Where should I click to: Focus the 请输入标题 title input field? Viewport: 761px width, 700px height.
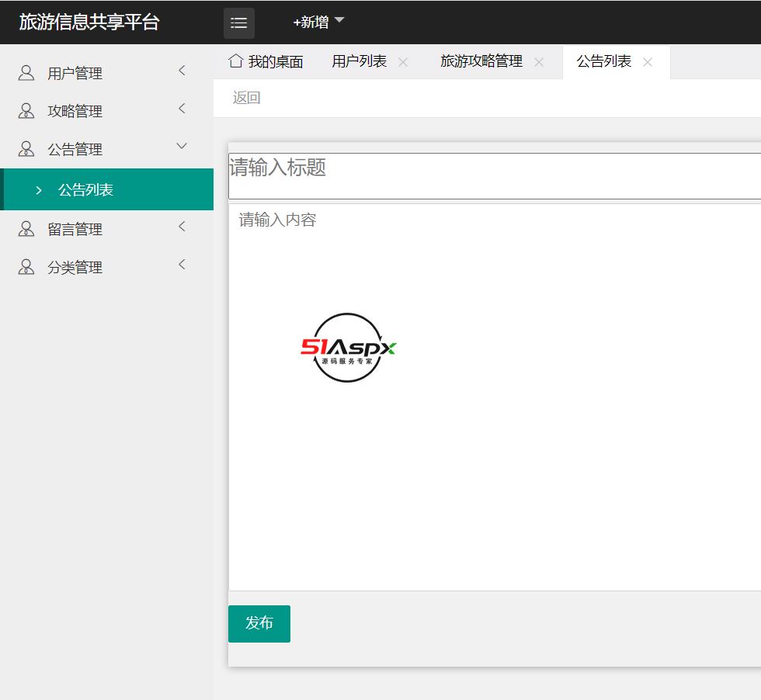point(494,175)
